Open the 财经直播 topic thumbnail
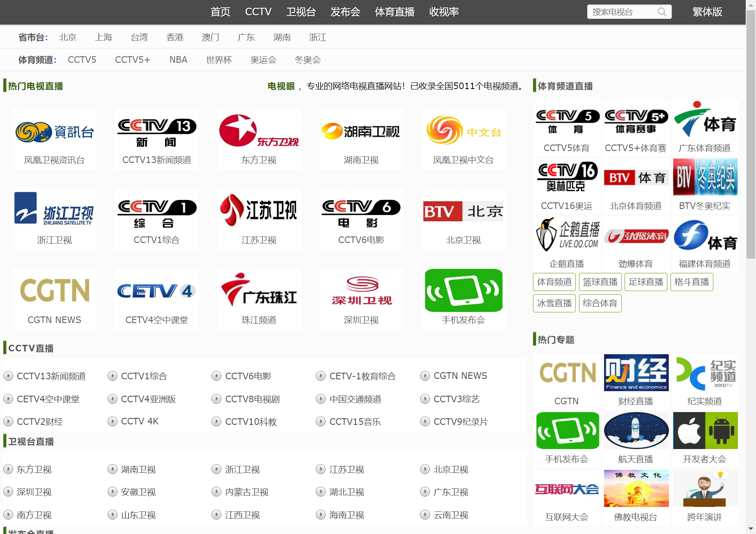 pyautogui.click(x=636, y=373)
